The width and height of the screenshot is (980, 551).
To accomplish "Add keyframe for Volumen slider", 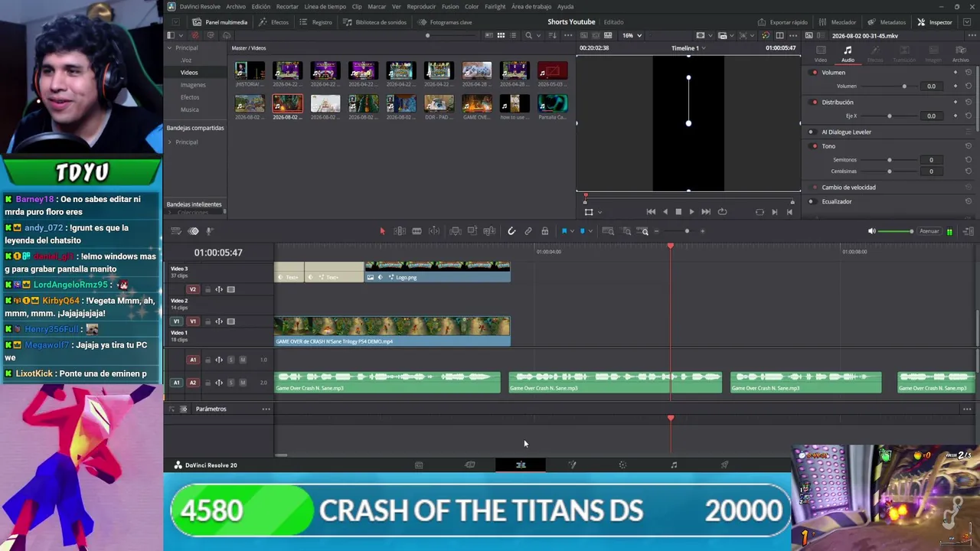I will tap(955, 86).
